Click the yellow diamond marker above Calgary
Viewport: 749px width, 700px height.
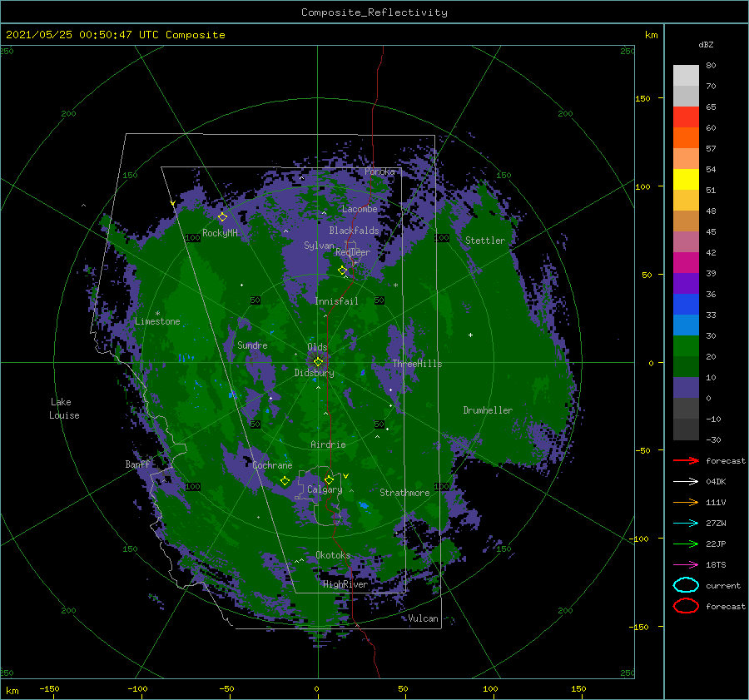point(329,479)
